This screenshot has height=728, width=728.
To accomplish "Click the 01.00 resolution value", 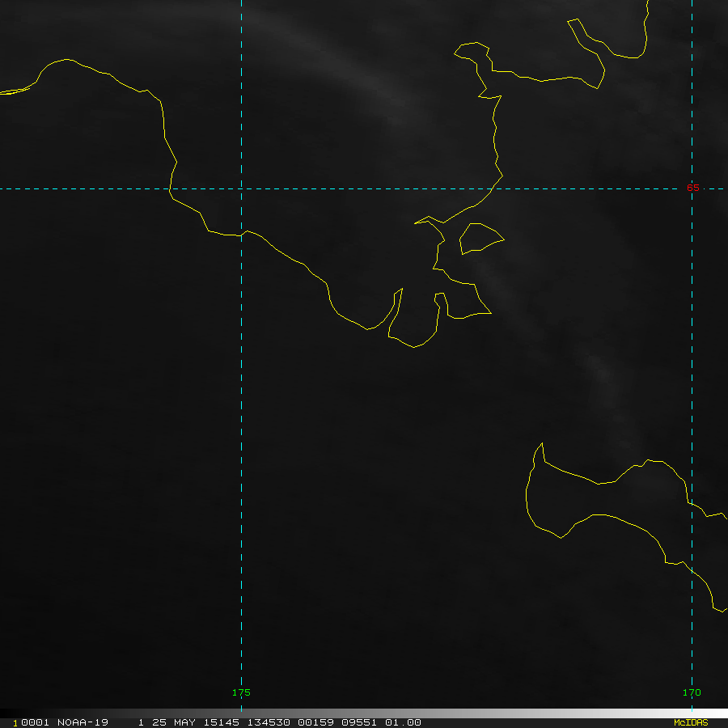I will (403, 722).
